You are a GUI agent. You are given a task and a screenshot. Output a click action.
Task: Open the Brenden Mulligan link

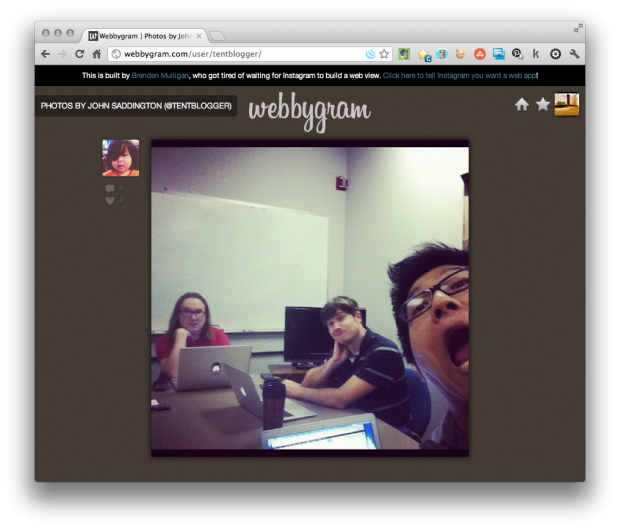coord(160,76)
